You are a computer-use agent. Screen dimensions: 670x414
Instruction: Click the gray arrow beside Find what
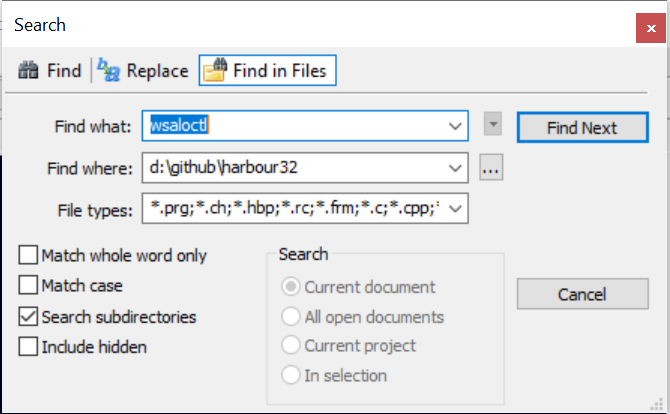point(492,125)
